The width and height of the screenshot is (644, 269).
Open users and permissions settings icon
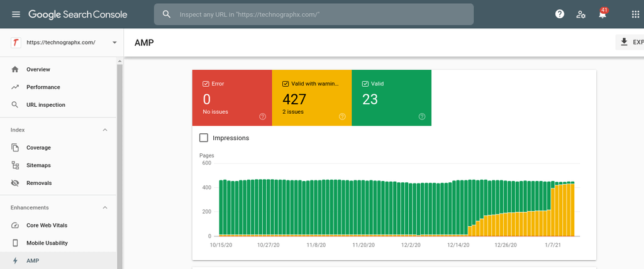tap(580, 14)
